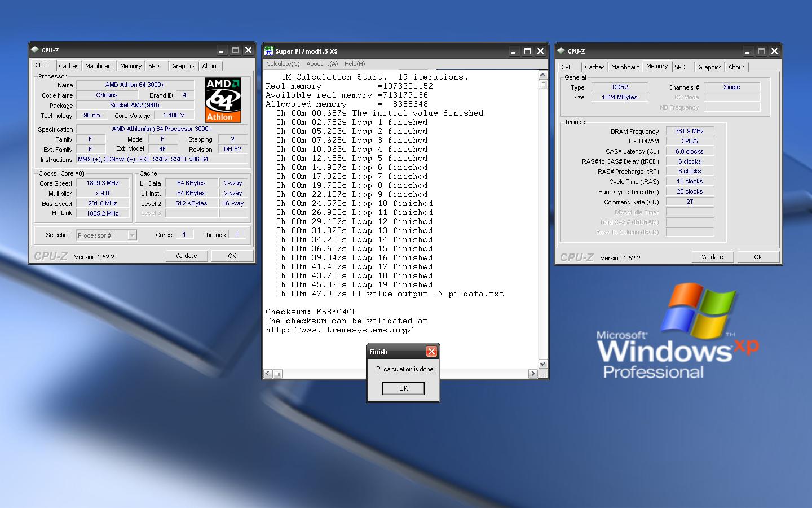Open the Calculate(C) menu in Super PI

point(283,64)
